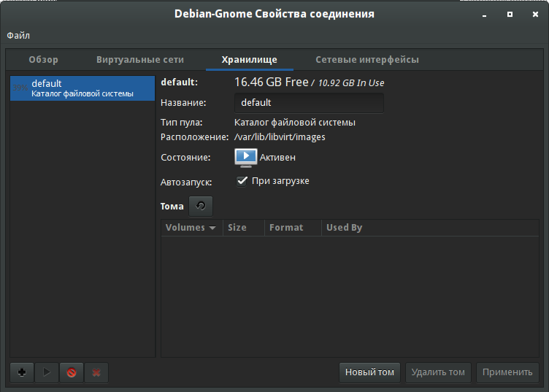Toggle the При загрузке autostart checkbox
549x392 pixels.
(242, 181)
